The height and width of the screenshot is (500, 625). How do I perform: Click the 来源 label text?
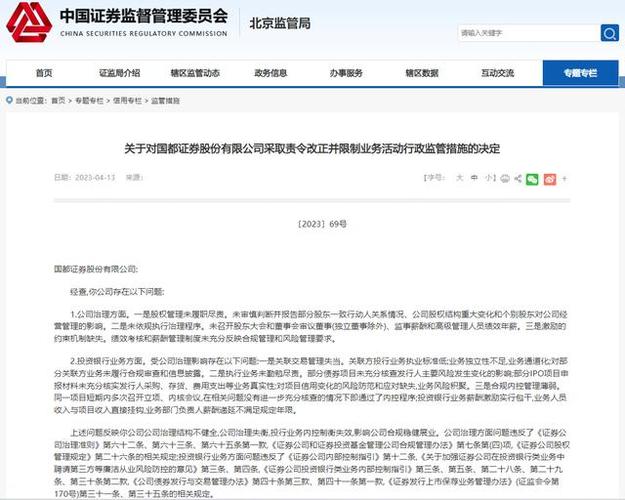click(x=134, y=177)
